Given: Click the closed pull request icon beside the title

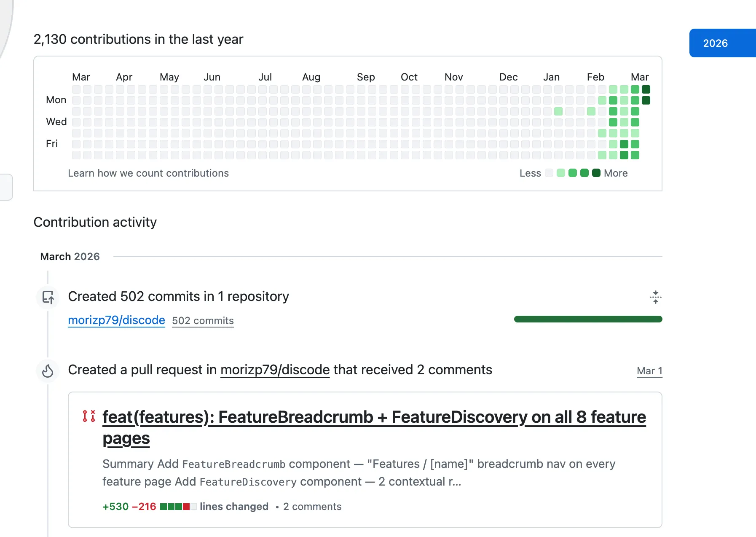Looking at the screenshot, I should (x=89, y=416).
